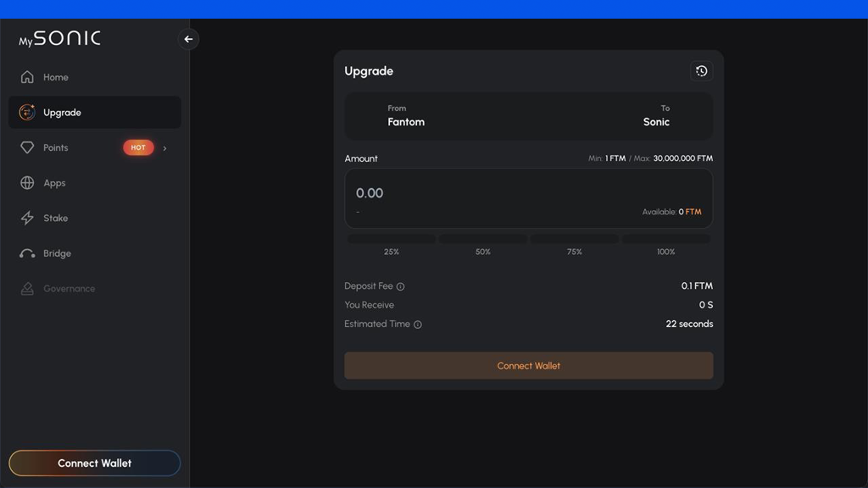Click the 0.1 FTM deposit fee value

click(x=697, y=286)
